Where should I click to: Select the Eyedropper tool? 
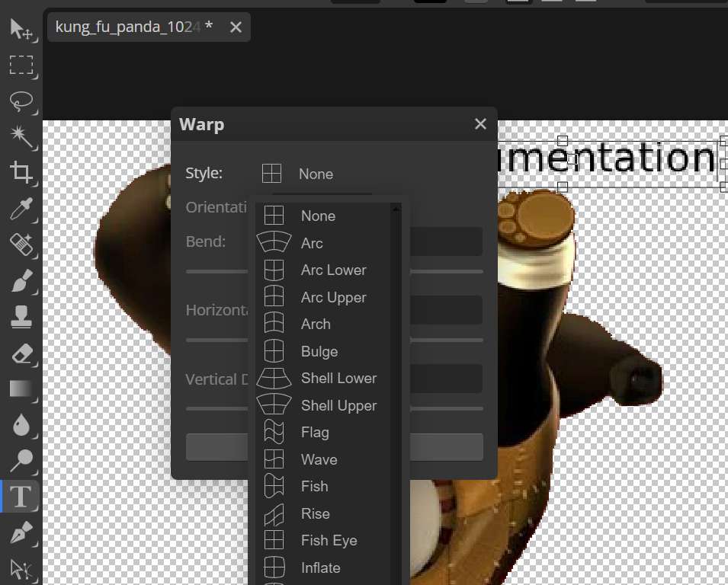pyautogui.click(x=21, y=208)
